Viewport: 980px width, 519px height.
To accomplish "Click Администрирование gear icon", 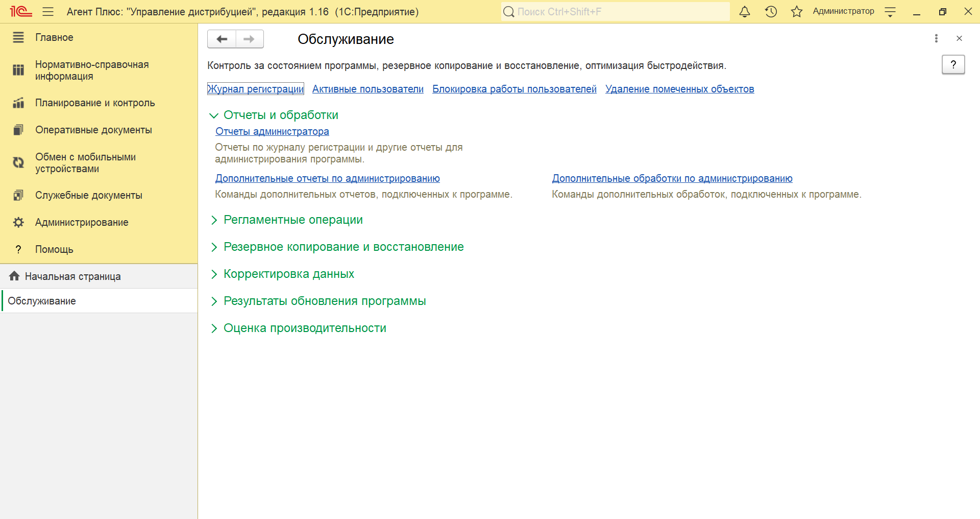I will click(18, 222).
